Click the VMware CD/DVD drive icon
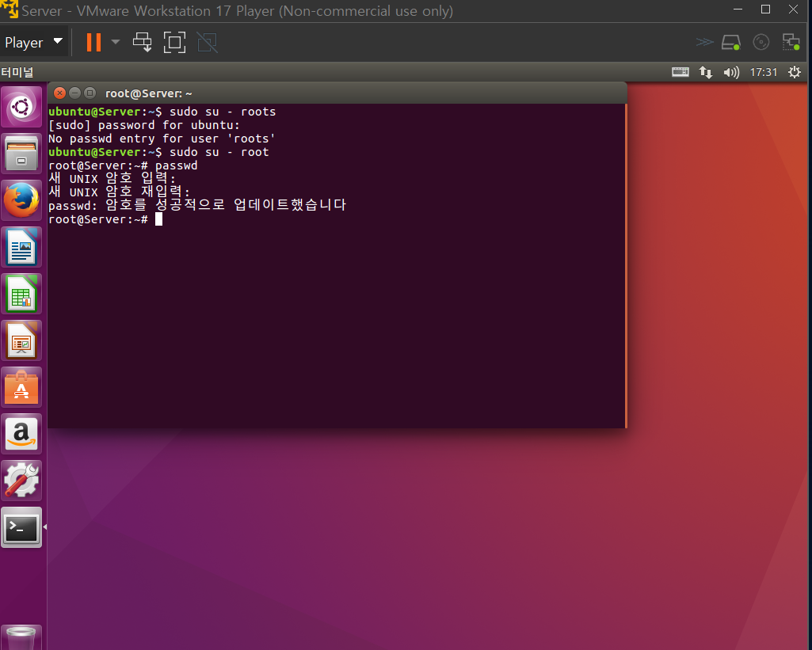The height and width of the screenshot is (650, 812). pyautogui.click(x=761, y=42)
